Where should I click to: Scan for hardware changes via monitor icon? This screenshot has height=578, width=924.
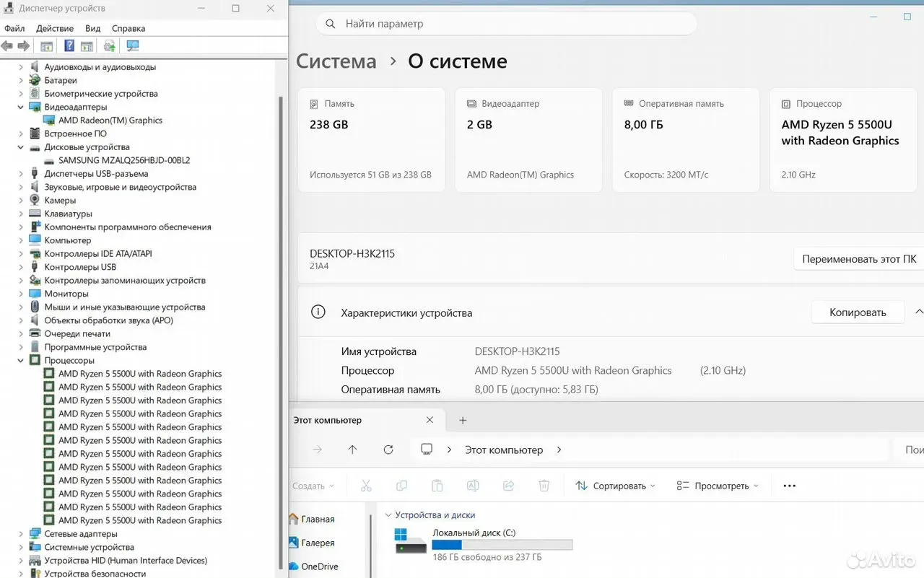132,46
